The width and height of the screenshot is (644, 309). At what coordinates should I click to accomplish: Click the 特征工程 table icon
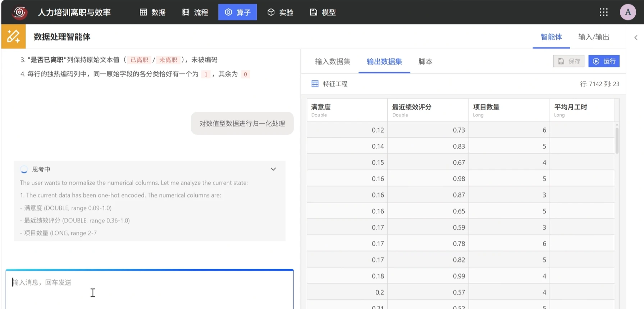pos(315,84)
